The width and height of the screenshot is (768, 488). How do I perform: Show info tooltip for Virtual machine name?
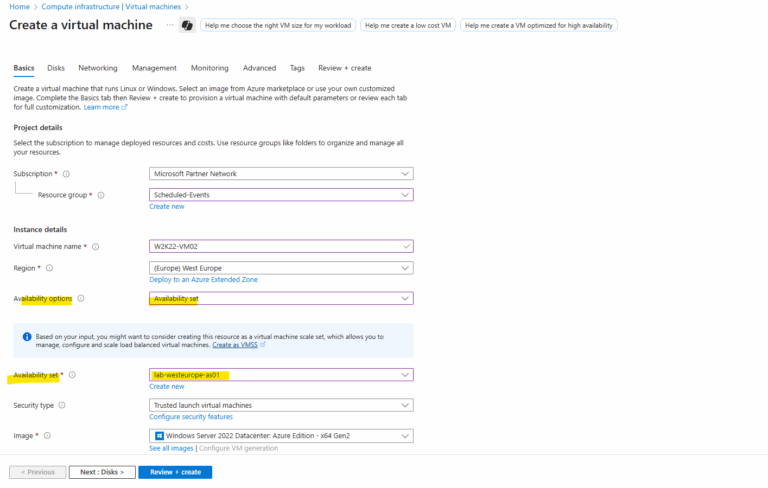(96, 246)
